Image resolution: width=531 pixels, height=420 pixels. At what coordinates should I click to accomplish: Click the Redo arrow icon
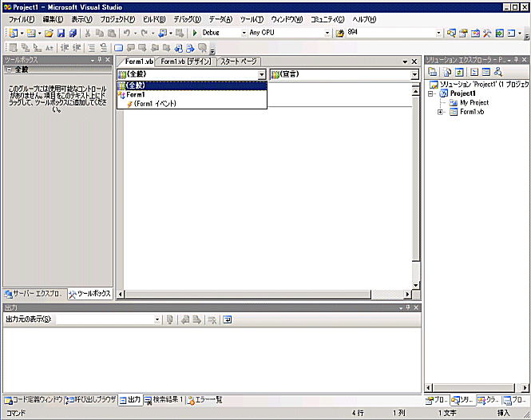click(145, 33)
